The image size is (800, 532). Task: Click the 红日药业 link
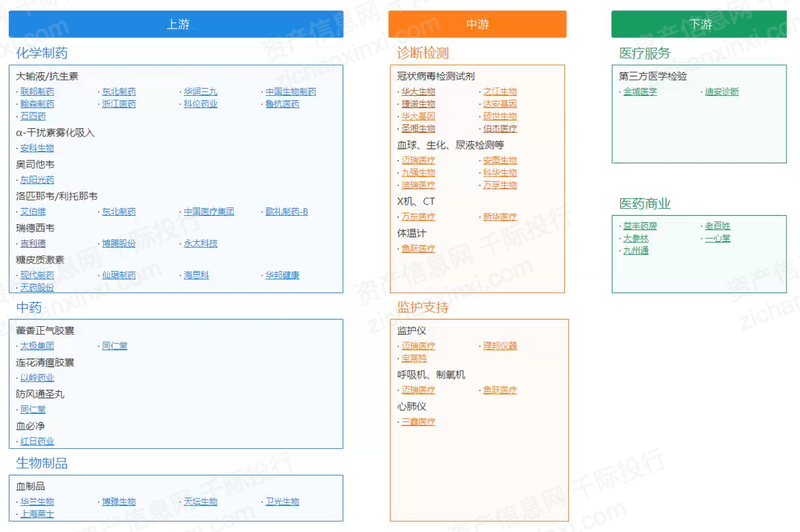(37, 441)
